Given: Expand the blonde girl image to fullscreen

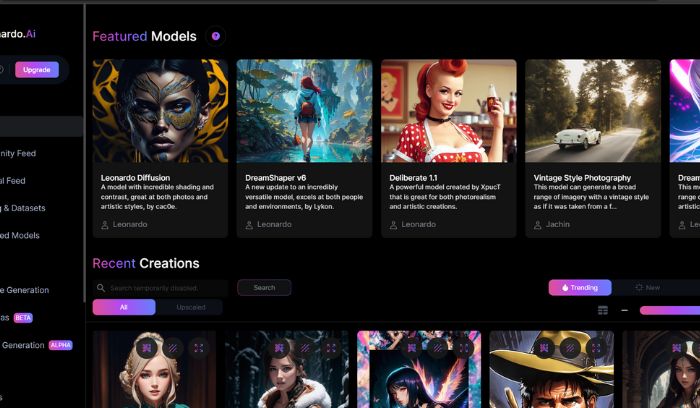Looking at the screenshot, I should [x=199, y=347].
